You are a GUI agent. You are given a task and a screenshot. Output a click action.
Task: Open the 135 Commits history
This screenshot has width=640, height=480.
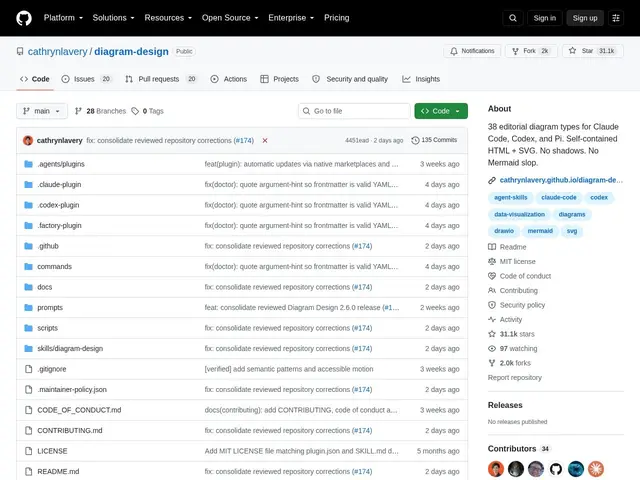[x=434, y=140]
